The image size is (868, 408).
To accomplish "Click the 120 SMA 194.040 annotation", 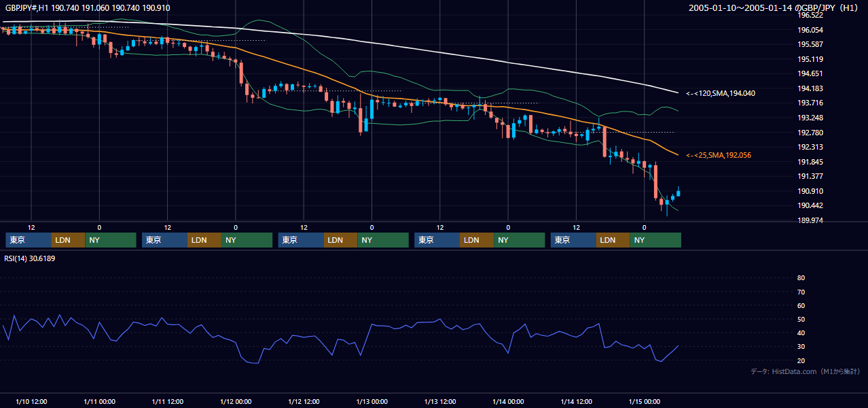I will click(721, 93).
